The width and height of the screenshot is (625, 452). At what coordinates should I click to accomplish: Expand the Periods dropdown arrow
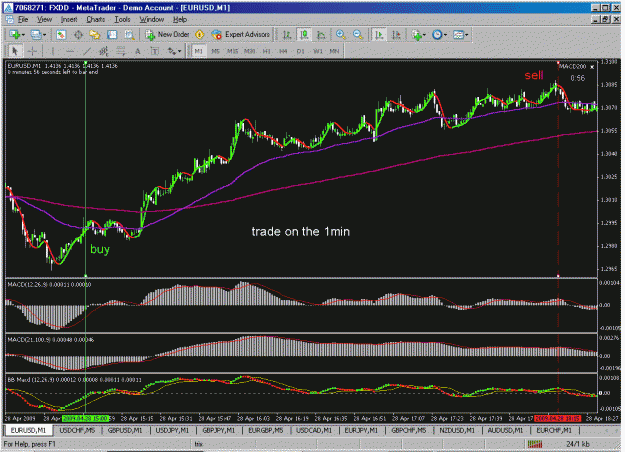tap(445, 35)
